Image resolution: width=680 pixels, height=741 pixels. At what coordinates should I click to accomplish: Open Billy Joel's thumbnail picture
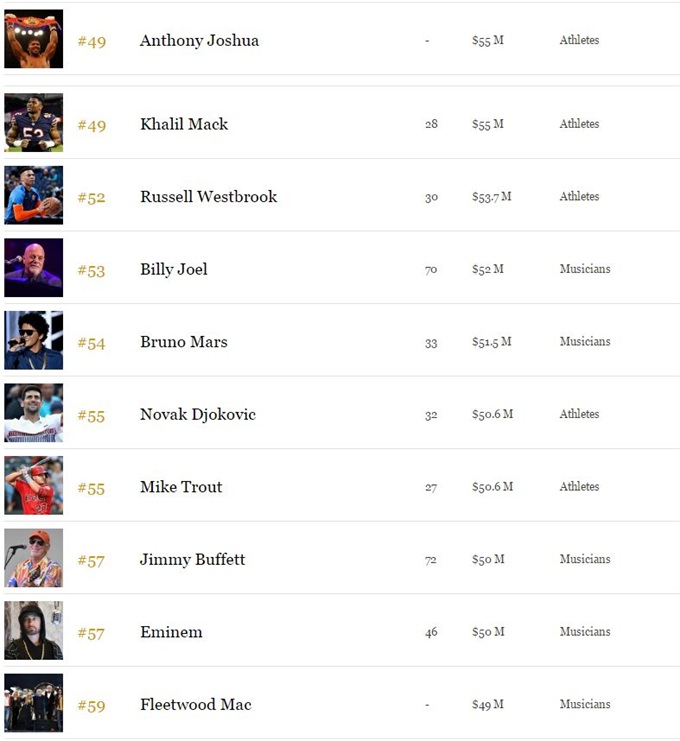34,267
